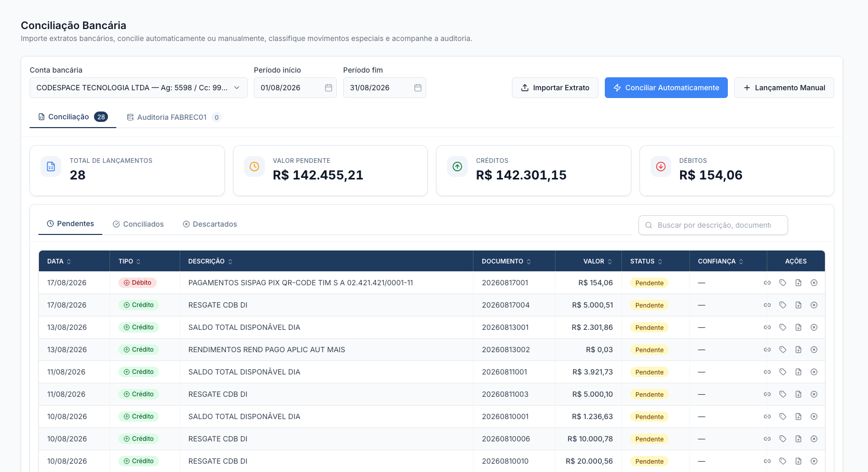
Task: Click file icon in the 20260813001 row
Action: (x=798, y=327)
